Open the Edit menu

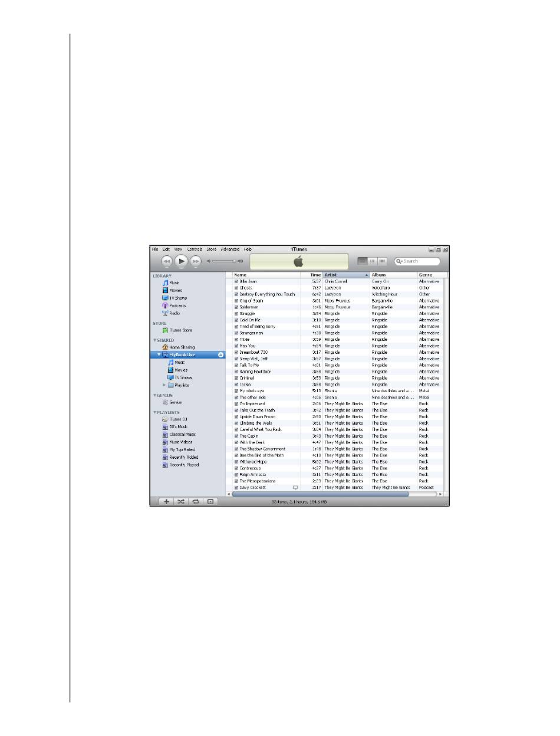click(166, 249)
